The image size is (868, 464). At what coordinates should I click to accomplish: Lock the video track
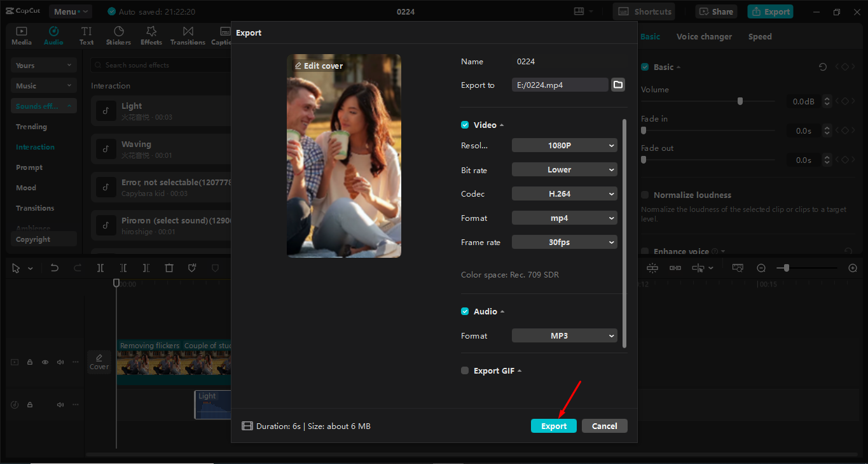30,362
